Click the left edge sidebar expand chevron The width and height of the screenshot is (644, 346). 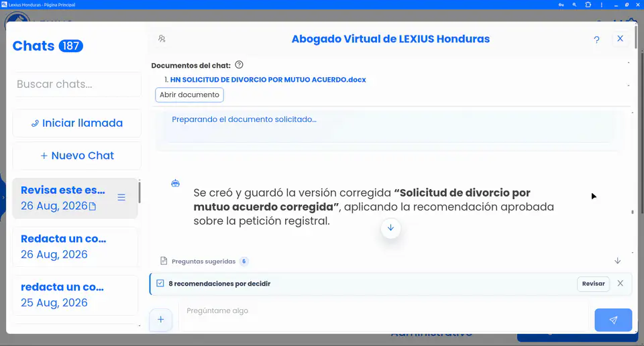[x=3, y=197]
